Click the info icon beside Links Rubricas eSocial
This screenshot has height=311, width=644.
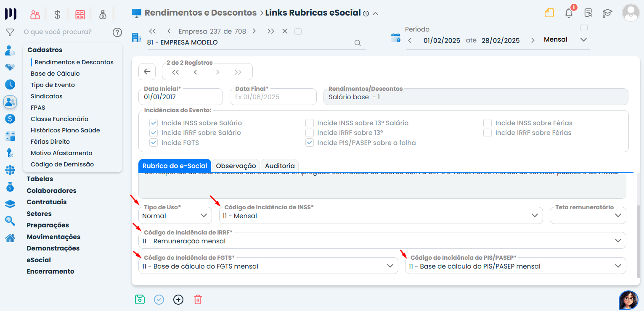tap(366, 13)
